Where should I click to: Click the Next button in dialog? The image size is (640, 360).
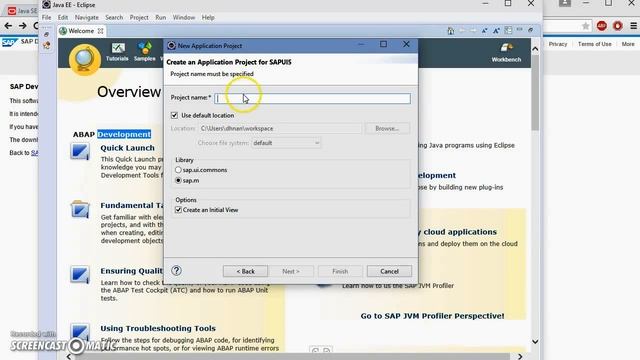(x=291, y=271)
